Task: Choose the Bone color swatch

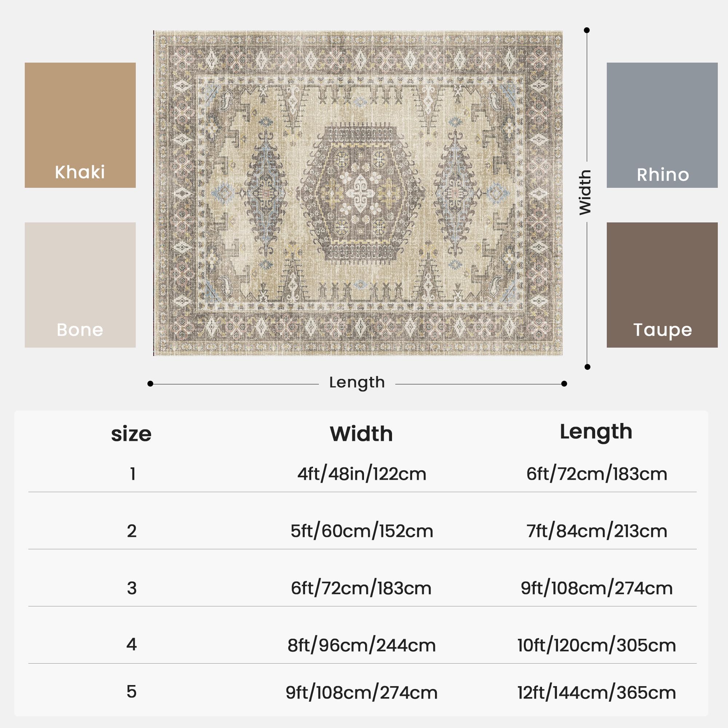Action: pyautogui.click(x=80, y=285)
